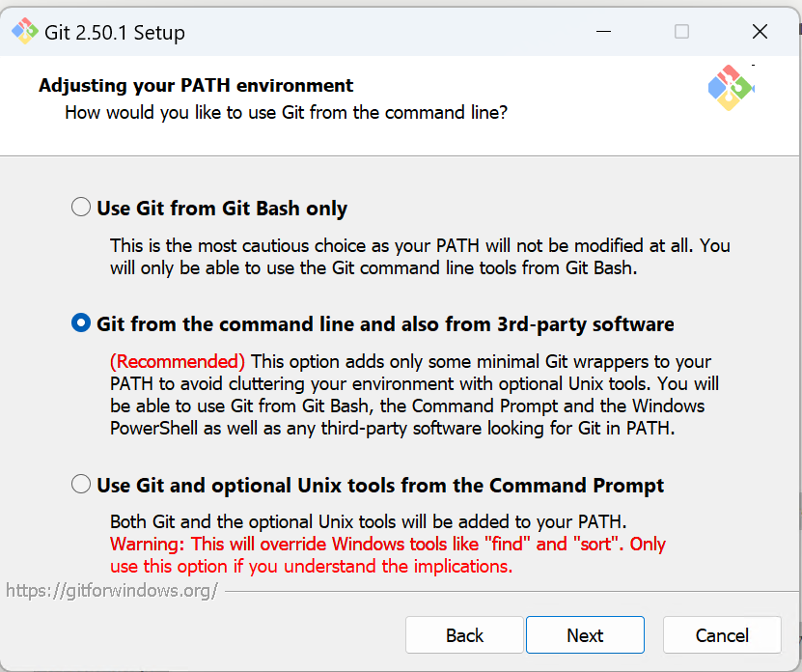802x672 pixels.
Task: Click the red Warning text about find and sort
Action: pos(388,555)
